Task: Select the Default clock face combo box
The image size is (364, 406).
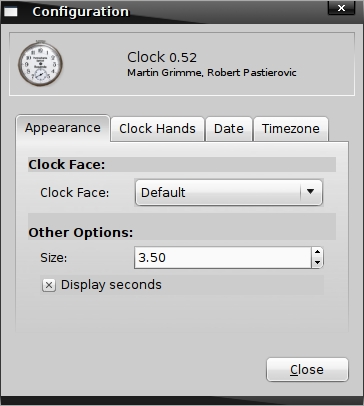Action: [229, 192]
